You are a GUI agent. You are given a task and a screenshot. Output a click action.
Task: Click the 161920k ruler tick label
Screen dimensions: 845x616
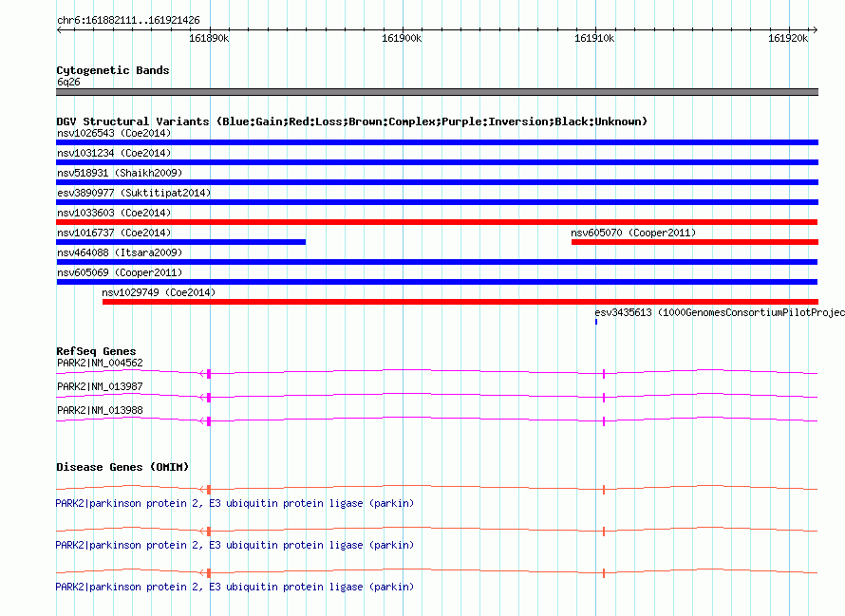pyautogui.click(x=788, y=39)
